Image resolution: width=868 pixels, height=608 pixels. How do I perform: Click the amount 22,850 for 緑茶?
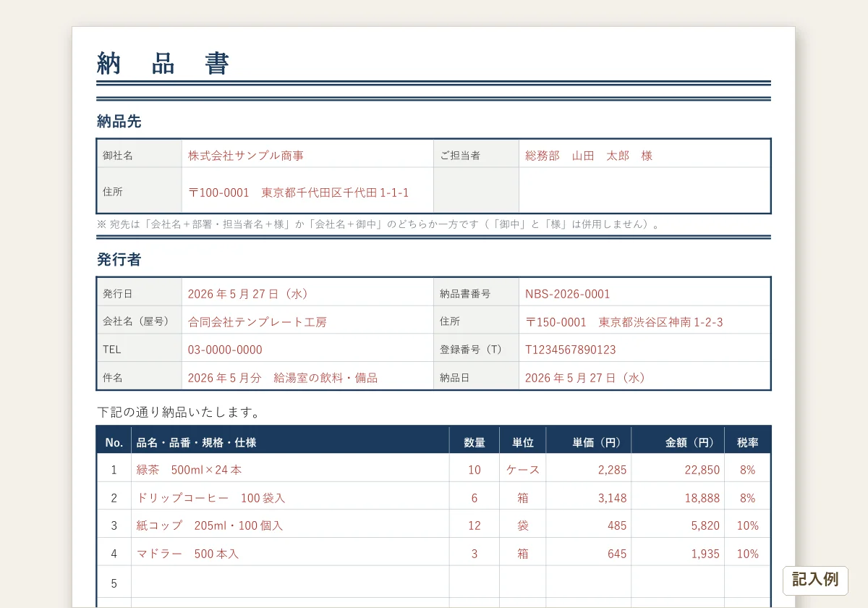click(702, 470)
